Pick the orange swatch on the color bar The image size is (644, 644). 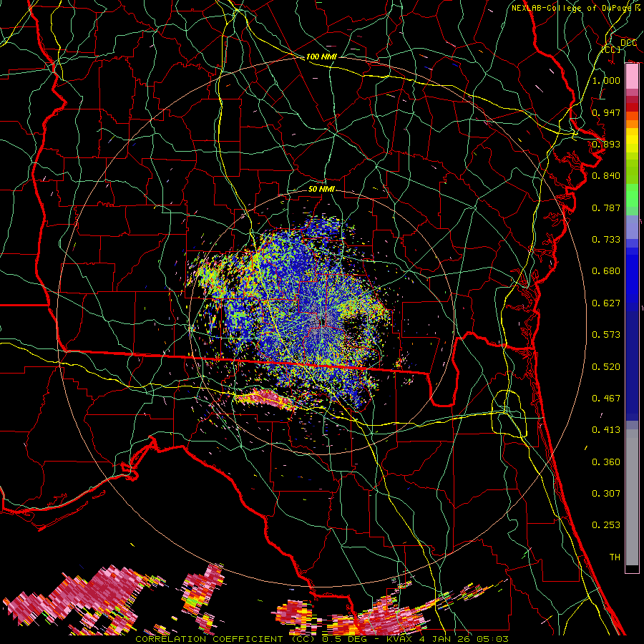click(x=632, y=124)
